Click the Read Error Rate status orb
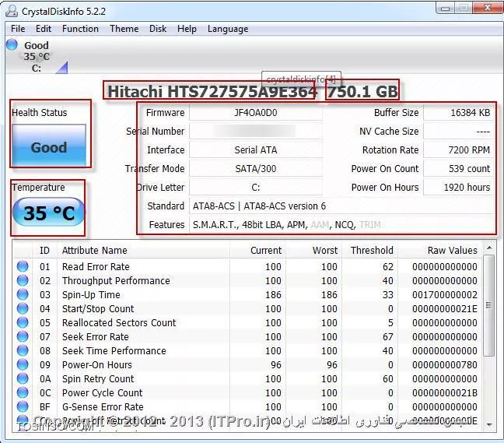The width and height of the screenshot is (504, 443). coord(23,266)
